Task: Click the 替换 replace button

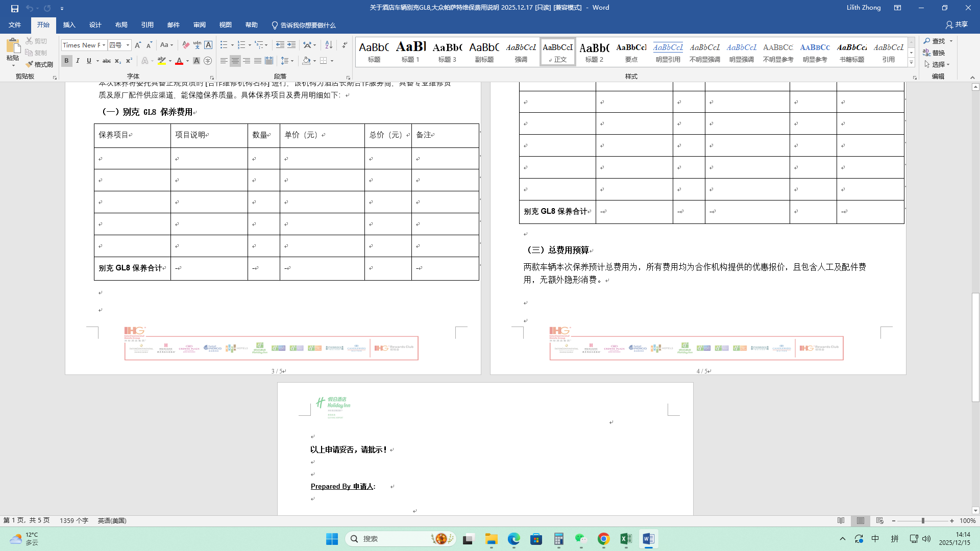Action: click(934, 53)
